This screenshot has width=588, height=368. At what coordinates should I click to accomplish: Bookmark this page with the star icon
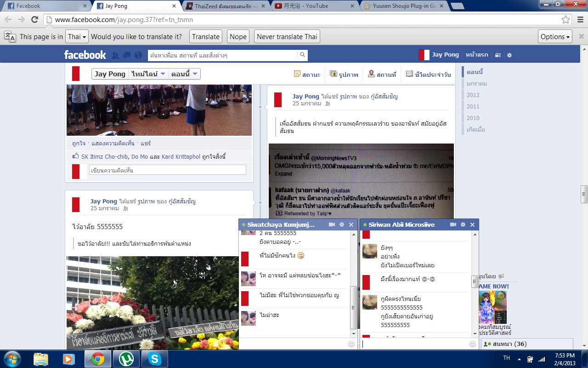point(566,20)
